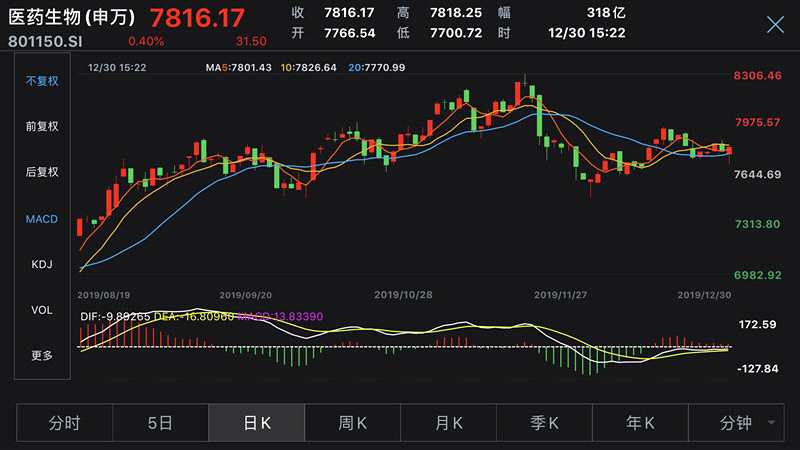This screenshot has width=800, height=450.
Task: Select the 日K tab
Action: [257, 423]
